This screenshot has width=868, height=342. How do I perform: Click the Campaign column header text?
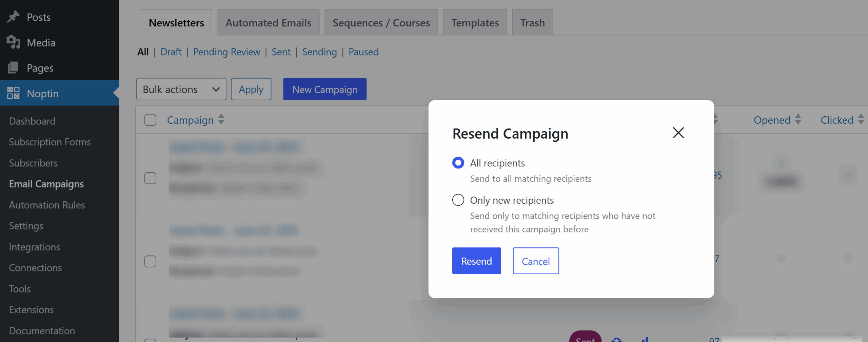point(190,120)
